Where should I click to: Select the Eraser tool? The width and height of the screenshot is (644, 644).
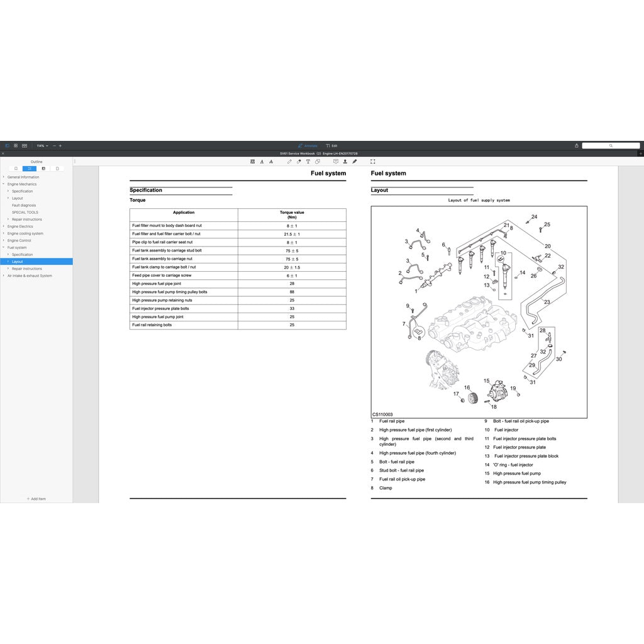298,162
